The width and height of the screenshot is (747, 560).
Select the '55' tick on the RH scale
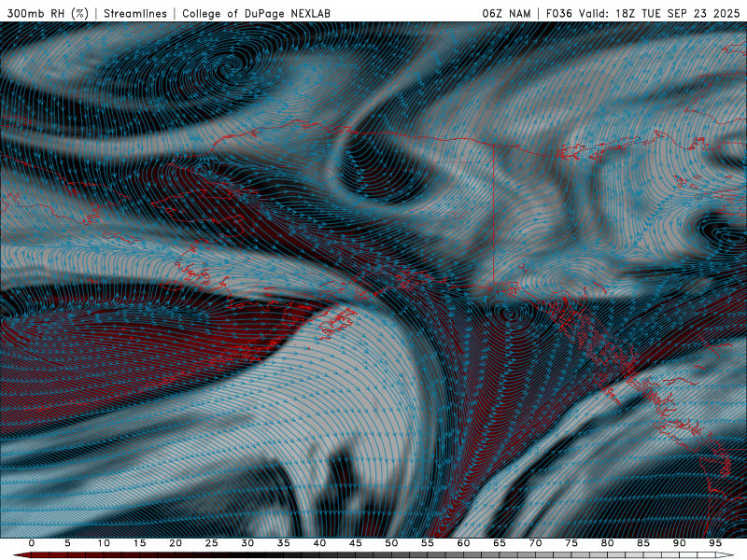point(428,543)
